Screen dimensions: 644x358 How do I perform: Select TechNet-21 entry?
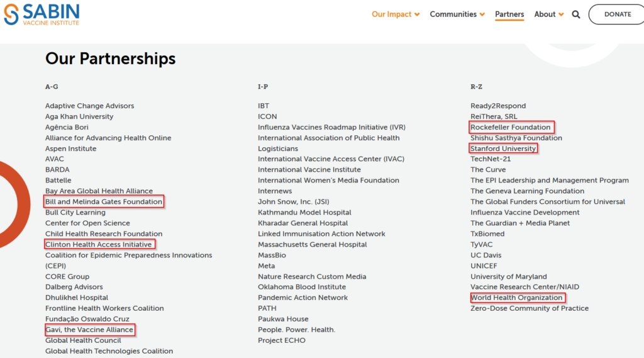pos(491,159)
